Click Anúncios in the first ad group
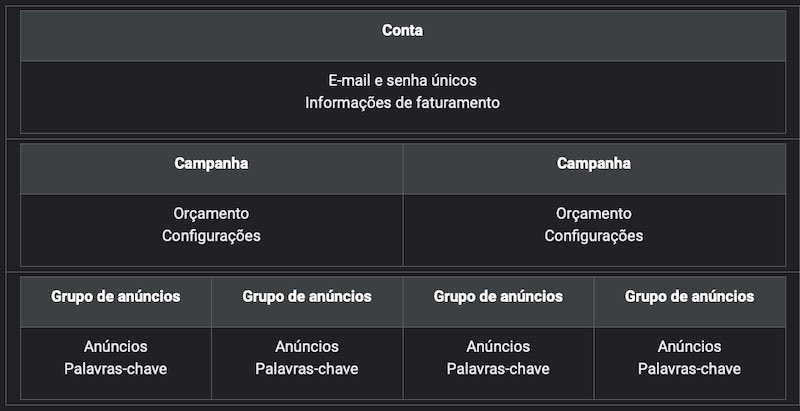800x411 pixels. [116, 347]
